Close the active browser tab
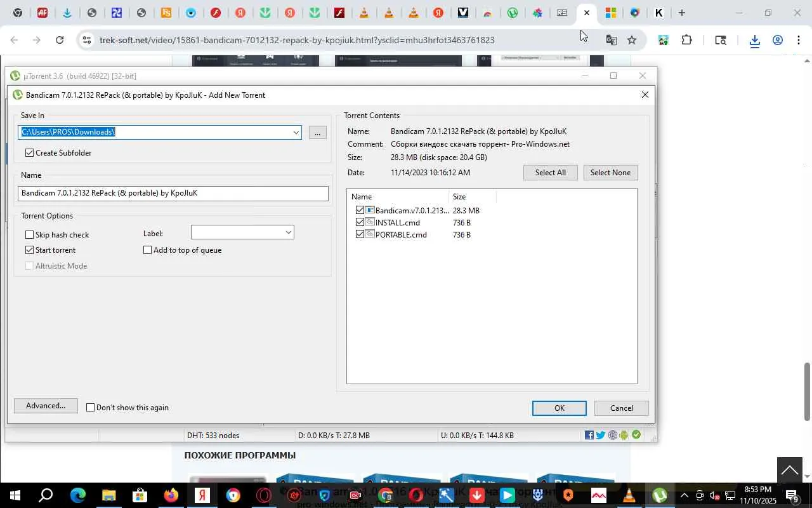The width and height of the screenshot is (812, 508). tap(587, 13)
